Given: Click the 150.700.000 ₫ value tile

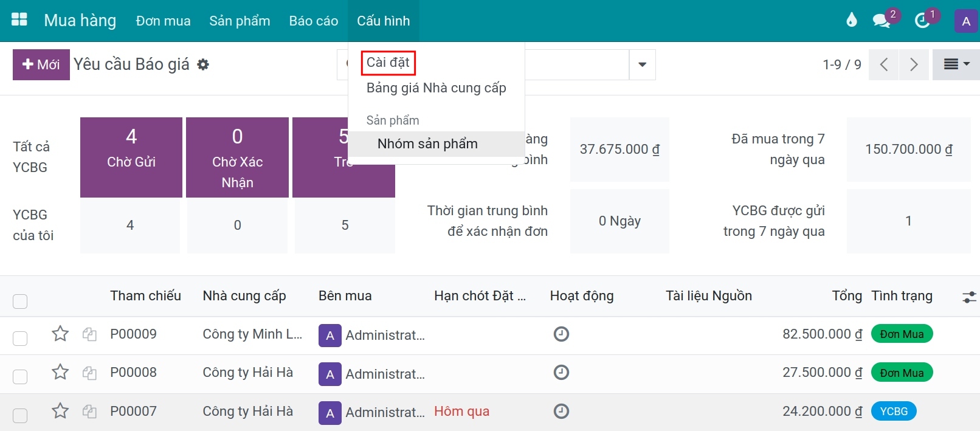Looking at the screenshot, I should coord(908,150).
